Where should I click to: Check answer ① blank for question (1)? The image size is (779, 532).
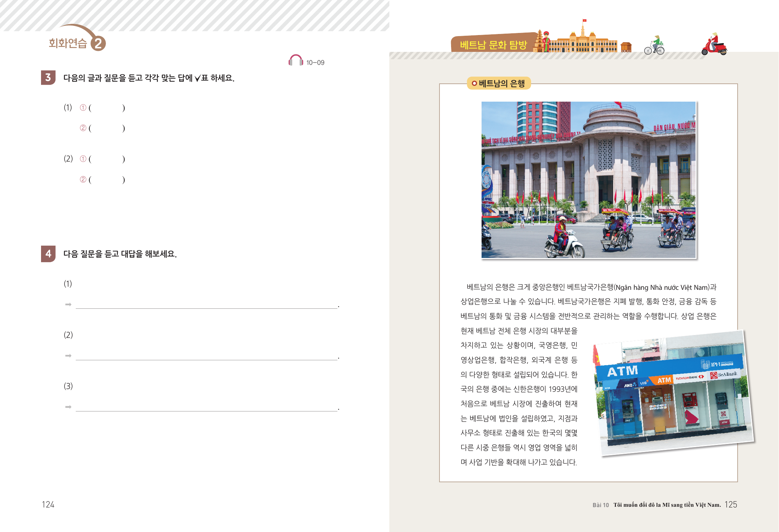pos(107,108)
